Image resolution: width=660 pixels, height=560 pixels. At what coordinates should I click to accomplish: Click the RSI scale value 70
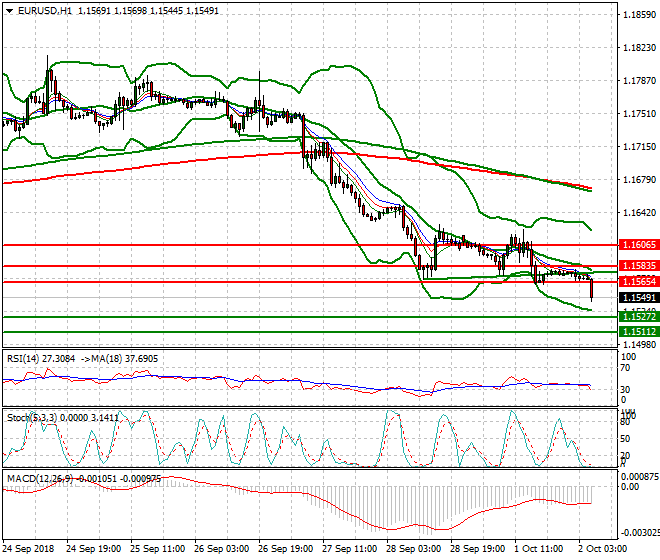[x=626, y=368]
